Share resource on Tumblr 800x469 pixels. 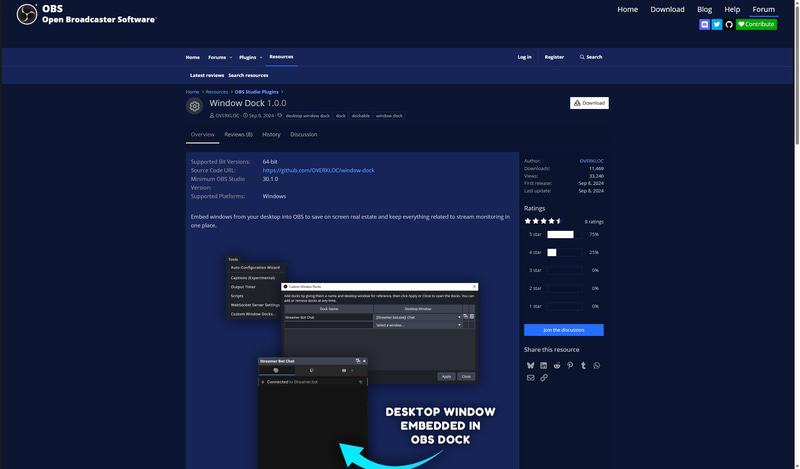click(x=583, y=365)
